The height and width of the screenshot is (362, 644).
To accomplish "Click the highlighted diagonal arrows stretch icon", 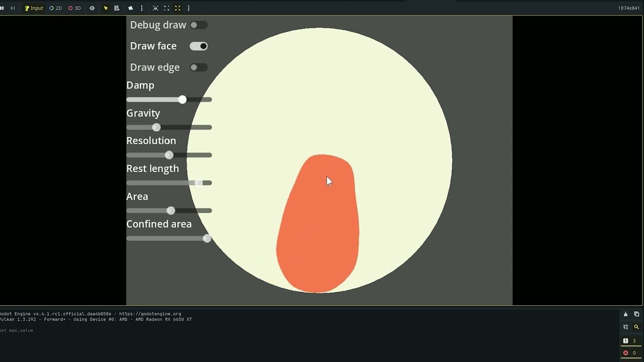I will coord(178,8).
